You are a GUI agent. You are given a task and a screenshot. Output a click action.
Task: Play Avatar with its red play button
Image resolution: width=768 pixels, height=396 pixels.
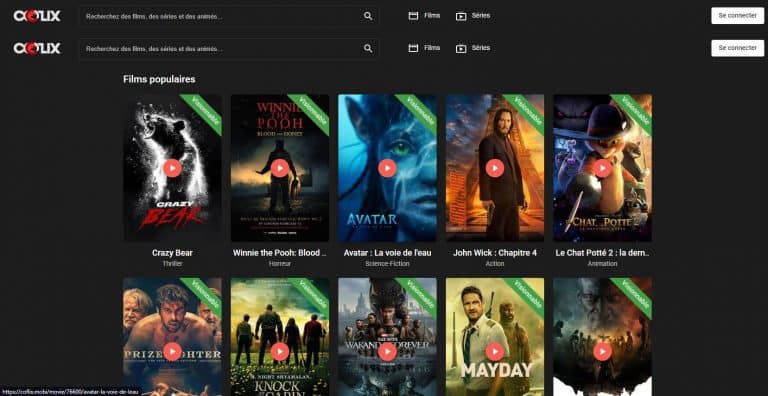(x=387, y=168)
